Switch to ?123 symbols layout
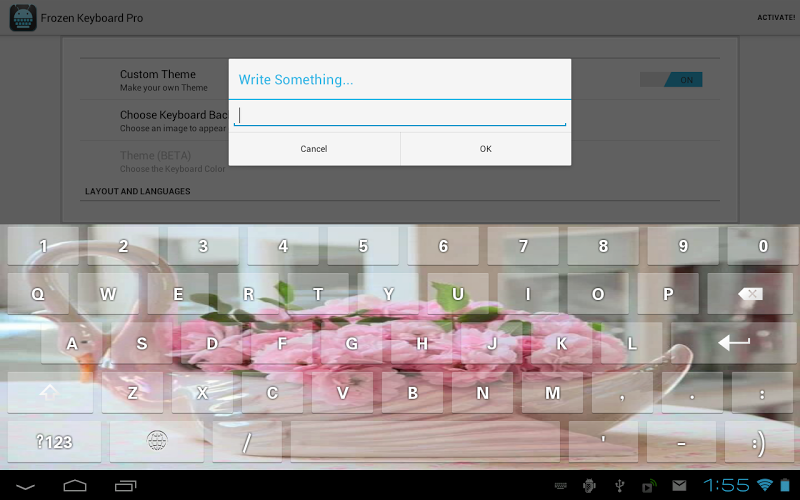The height and width of the screenshot is (500, 800). click(x=54, y=441)
